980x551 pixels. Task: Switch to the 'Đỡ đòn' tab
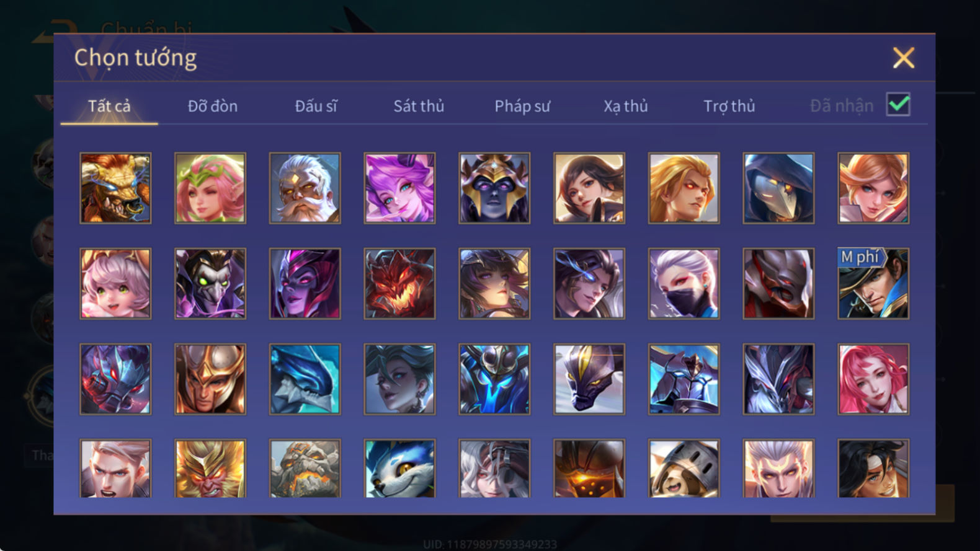(x=213, y=106)
